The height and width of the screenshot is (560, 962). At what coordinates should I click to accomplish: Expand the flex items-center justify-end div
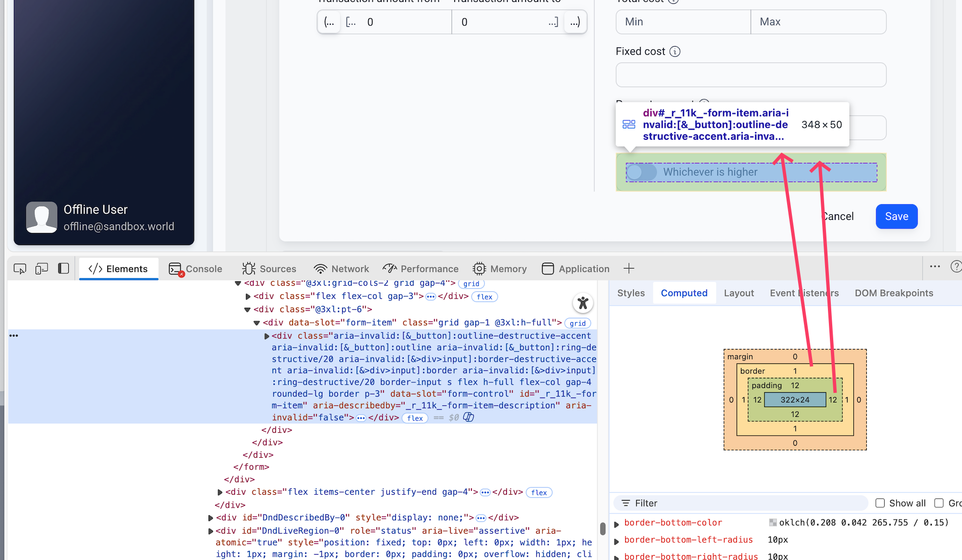coord(220,492)
